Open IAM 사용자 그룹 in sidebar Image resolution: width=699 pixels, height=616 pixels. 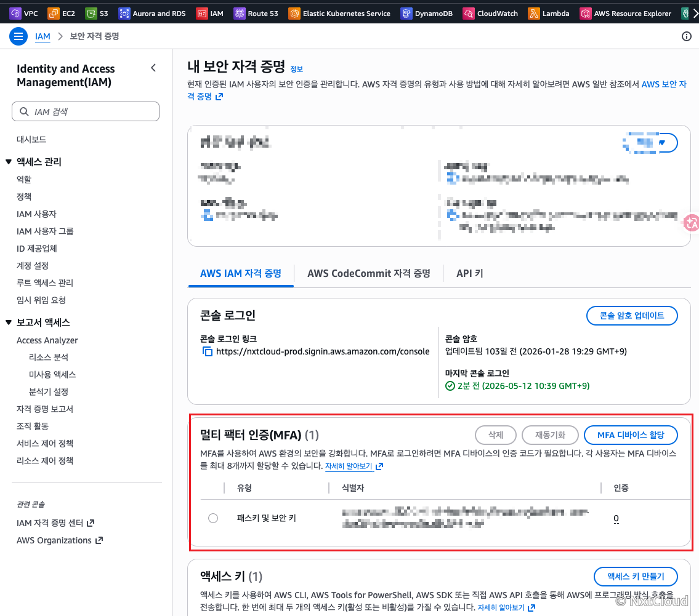point(45,231)
